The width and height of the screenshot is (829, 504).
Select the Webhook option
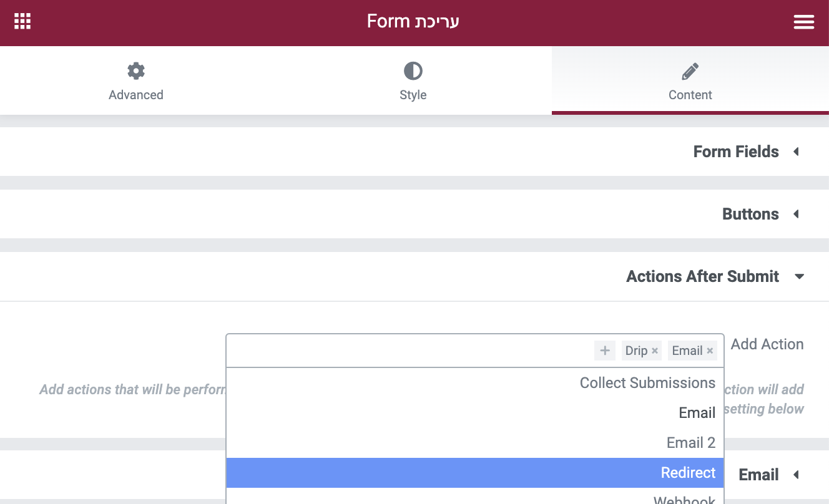[x=475, y=498]
